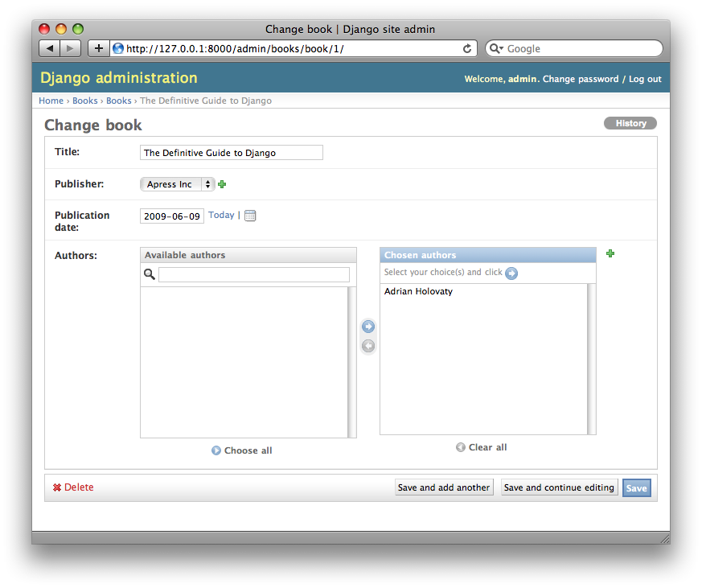Select Adrian Holovaty in Chosen authors
The width and height of the screenshot is (702, 588).
pyautogui.click(x=418, y=291)
